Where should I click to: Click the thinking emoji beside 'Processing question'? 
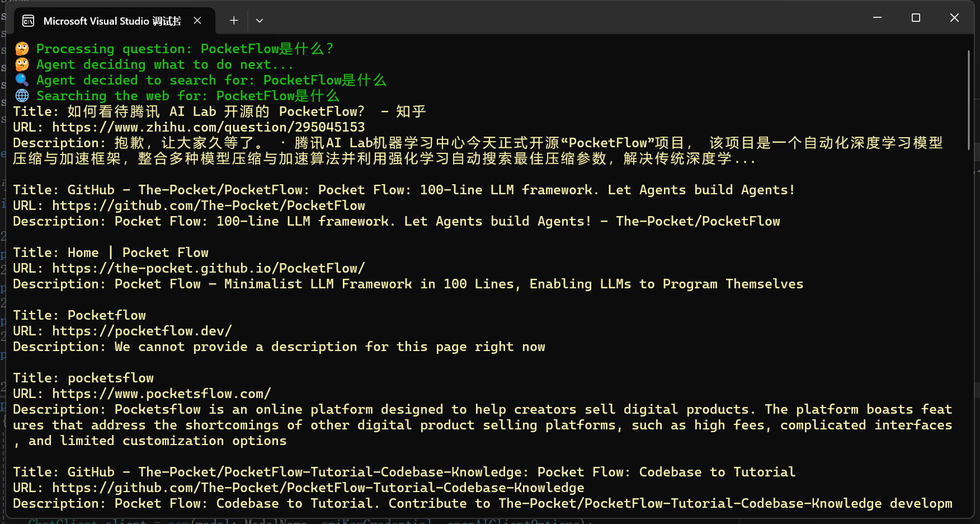pos(22,49)
